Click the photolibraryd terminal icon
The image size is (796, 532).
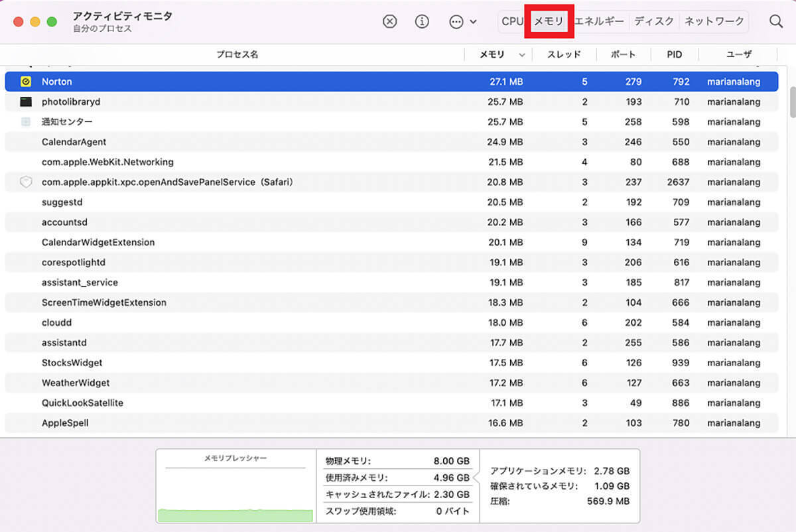[26, 101]
